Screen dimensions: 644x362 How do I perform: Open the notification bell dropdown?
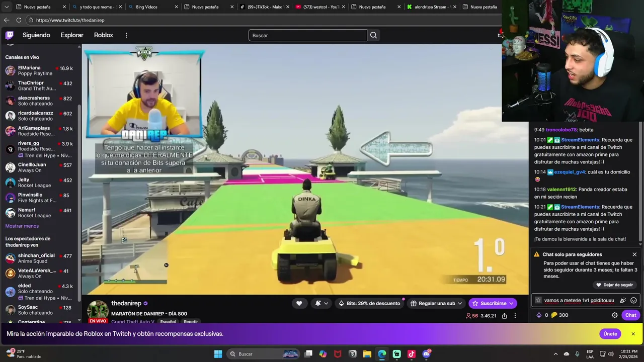pos(321,303)
